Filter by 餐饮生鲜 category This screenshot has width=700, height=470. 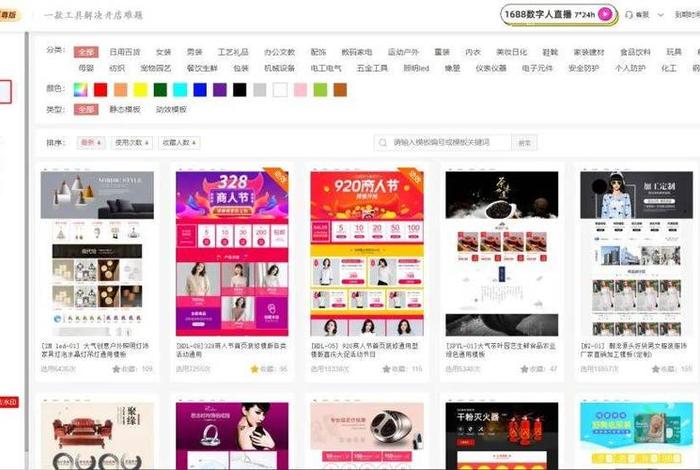202,68
